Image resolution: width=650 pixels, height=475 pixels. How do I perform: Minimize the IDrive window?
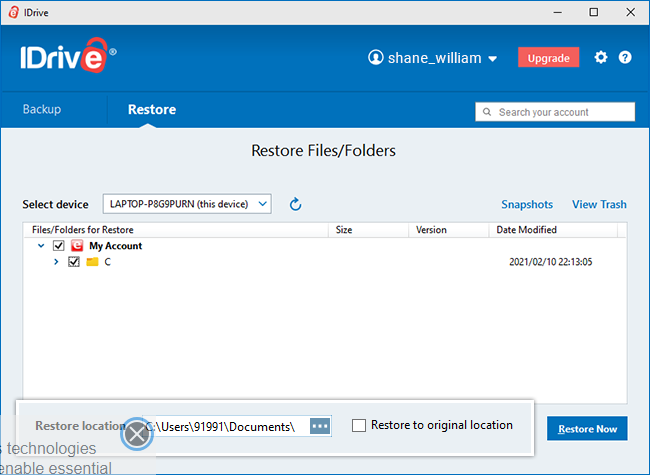(x=558, y=12)
